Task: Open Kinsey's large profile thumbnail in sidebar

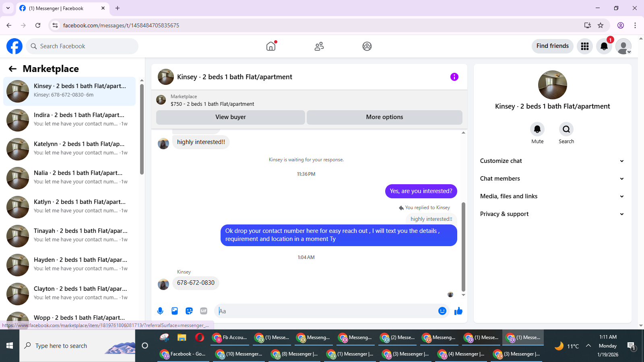Action: point(553,85)
